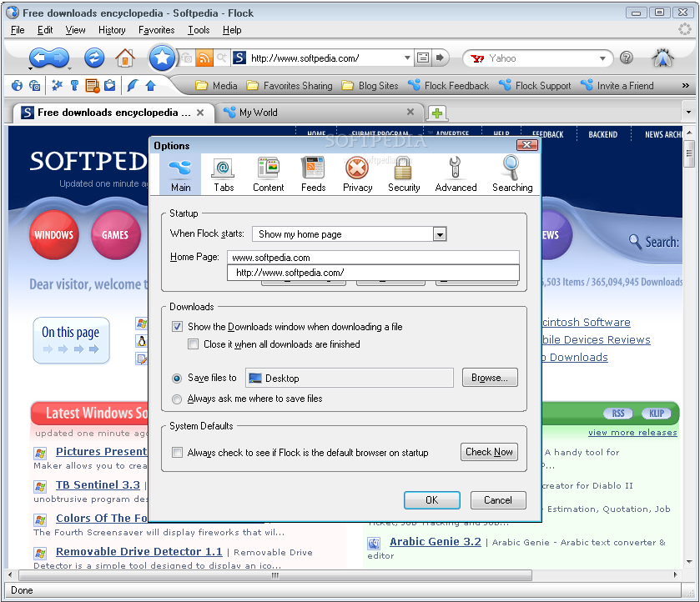Open the TB Sentinel 3.3 link

98,485
